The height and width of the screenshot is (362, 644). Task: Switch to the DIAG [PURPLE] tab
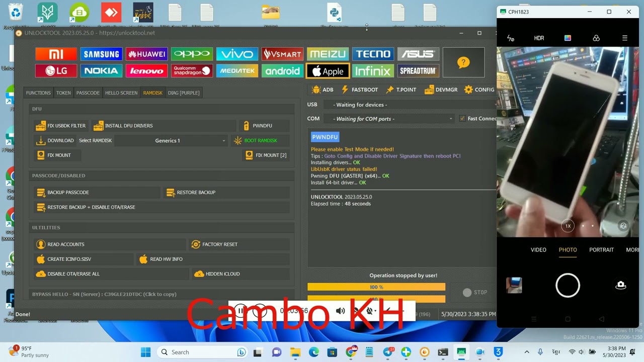(x=184, y=93)
